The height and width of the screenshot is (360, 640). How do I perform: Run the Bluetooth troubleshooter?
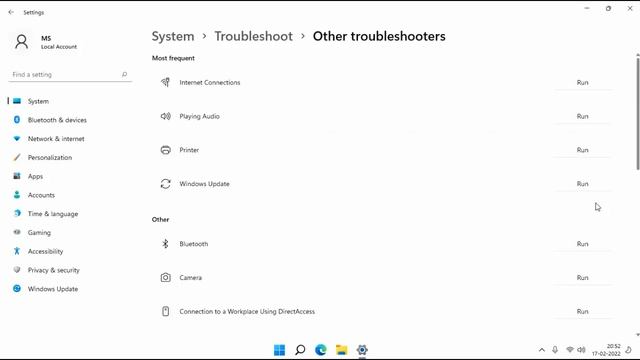582,244
